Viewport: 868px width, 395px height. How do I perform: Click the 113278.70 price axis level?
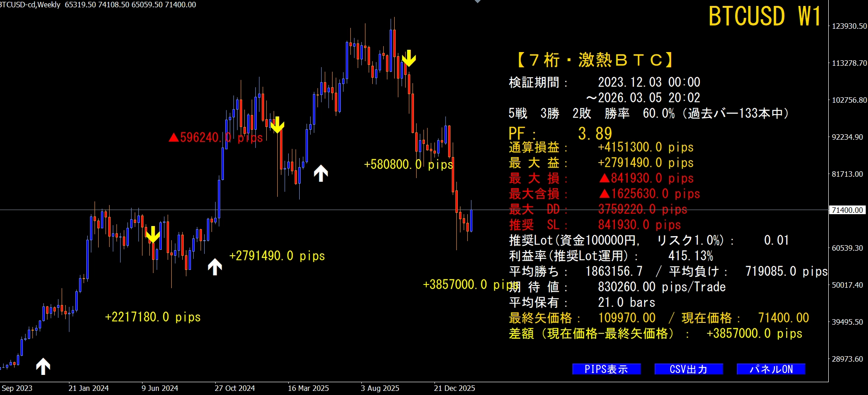pyautogui.click(x=849, y=63)
